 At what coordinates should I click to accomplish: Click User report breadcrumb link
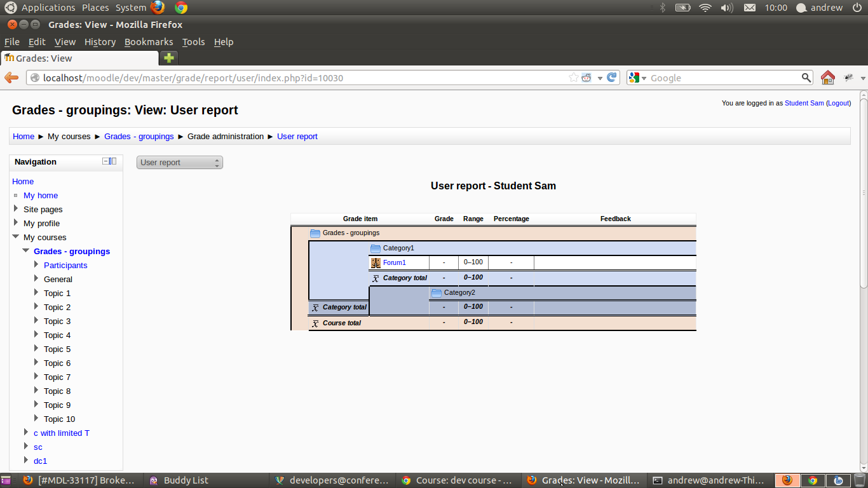(297, 137)
